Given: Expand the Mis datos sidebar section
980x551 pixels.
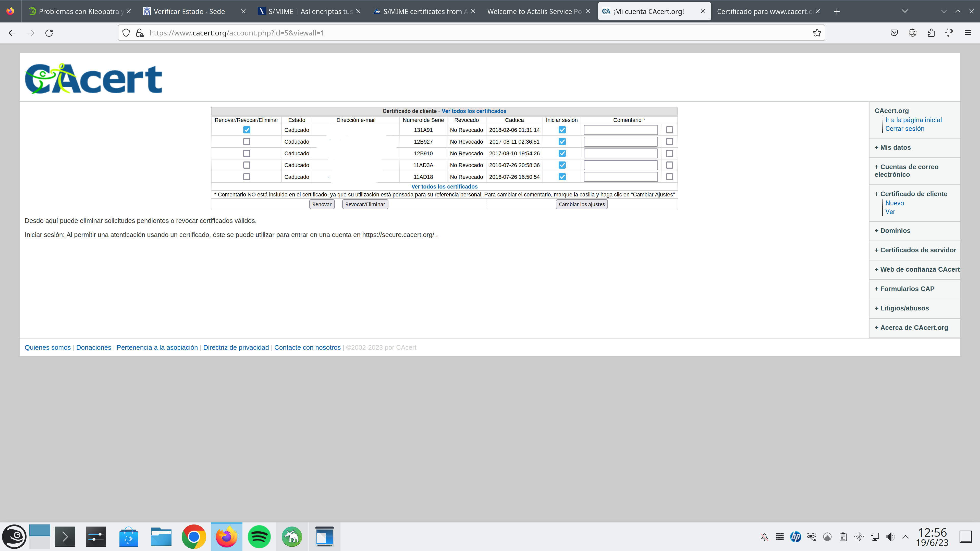Looking at the screenshot, I should point(892,147).
